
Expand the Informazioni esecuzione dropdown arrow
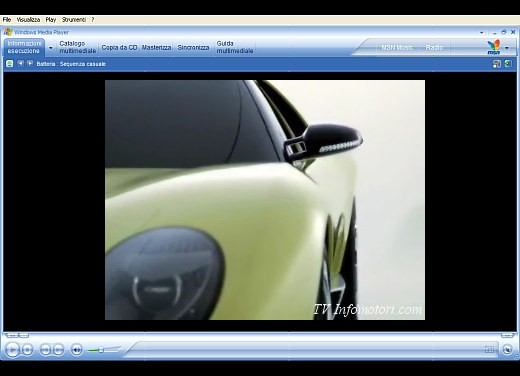pyautogui.click(x=51, y=48)
